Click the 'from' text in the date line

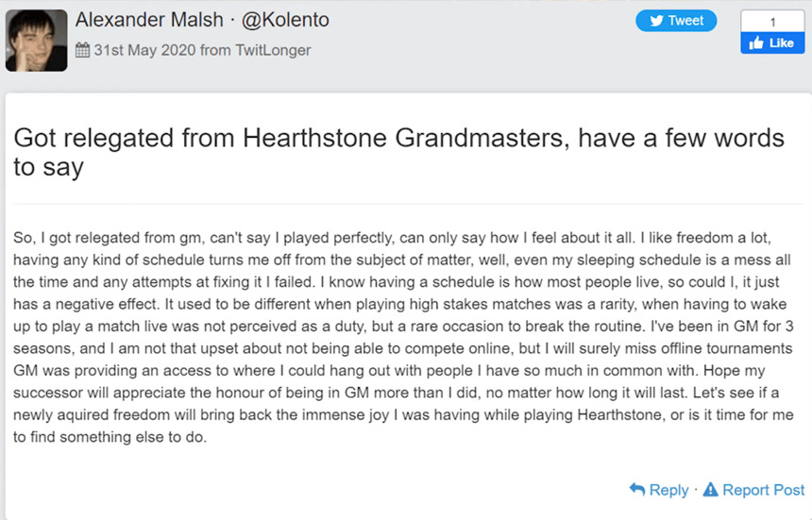215,50
